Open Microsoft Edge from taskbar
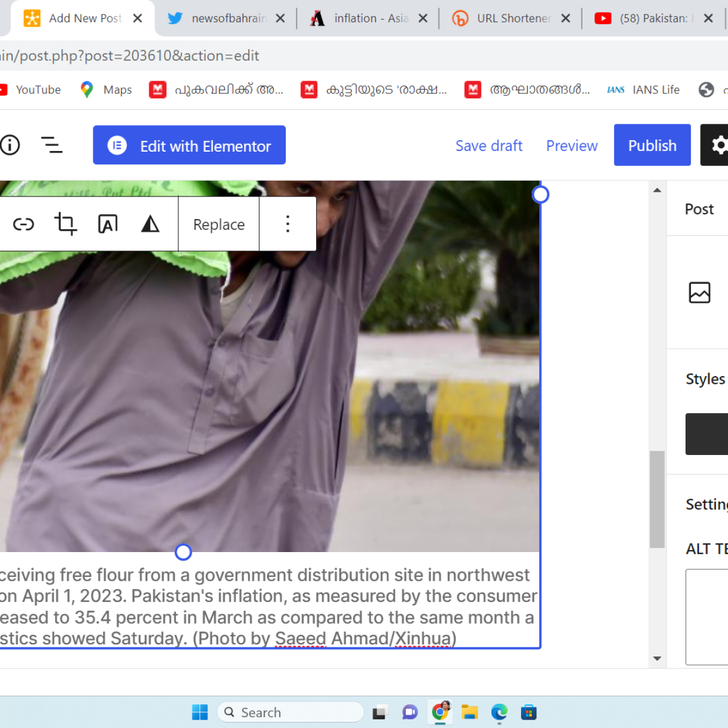This screenshot has height=728, width=728. point(499,712)
